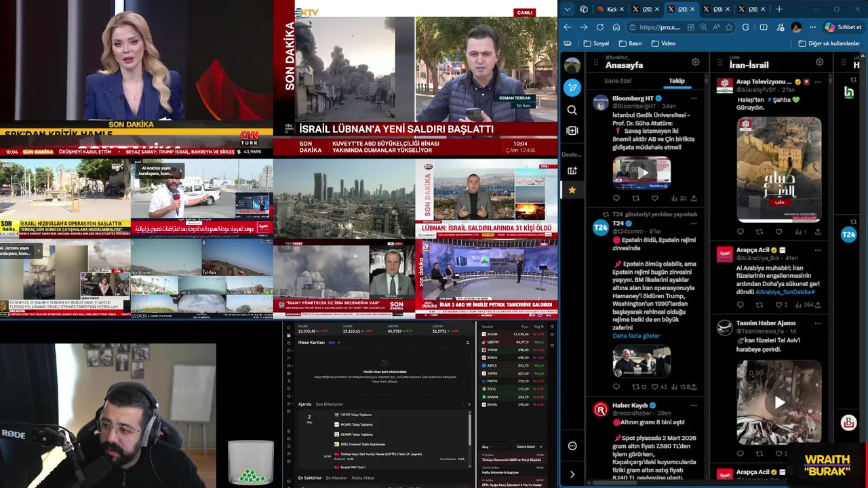868x488 pixels.
Task: Open Anasayfa column settings gear
Action: coord(695,62)
